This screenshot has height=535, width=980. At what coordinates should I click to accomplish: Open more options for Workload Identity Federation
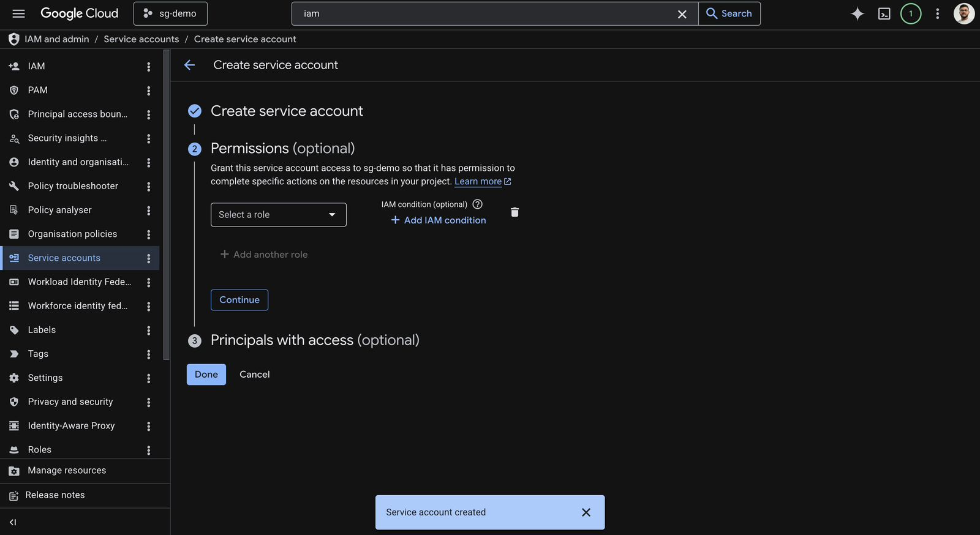(148, 283)
